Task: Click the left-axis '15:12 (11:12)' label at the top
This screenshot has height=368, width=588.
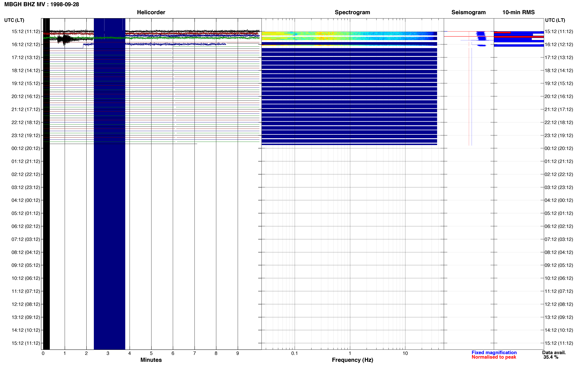Action: click(x=26, y=31)
